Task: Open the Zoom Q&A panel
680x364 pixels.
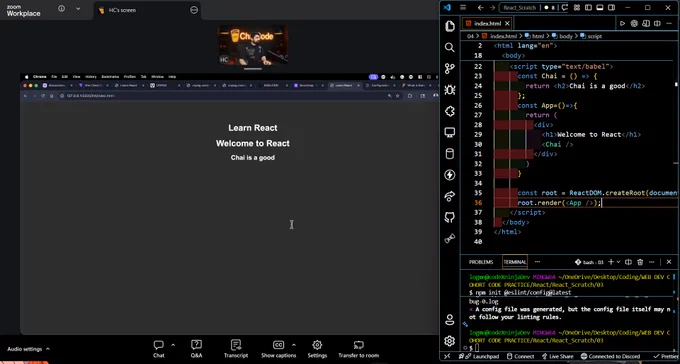Action: [196, 349]
